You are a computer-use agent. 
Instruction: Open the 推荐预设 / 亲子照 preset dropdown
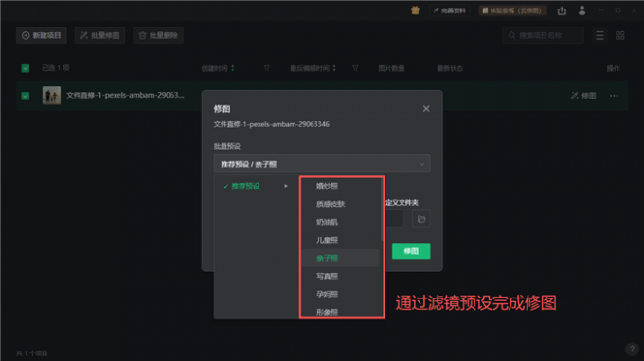pyautogui.click(x=322, y=164)
